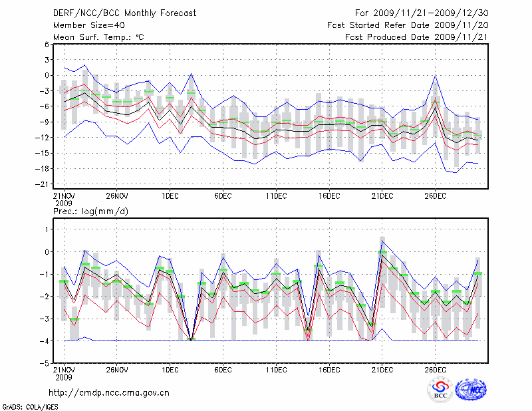The image size is (532, 411).
Task: Open the cmdp.ncc.cma.gov.cn URL link
Action: tap(109, 393)
